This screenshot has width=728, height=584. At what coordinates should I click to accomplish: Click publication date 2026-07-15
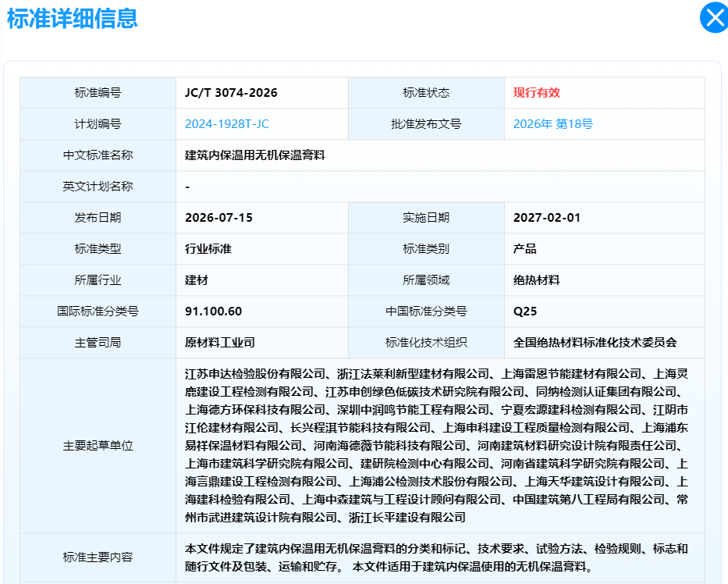pyautogui.click(x=218, y=217)
